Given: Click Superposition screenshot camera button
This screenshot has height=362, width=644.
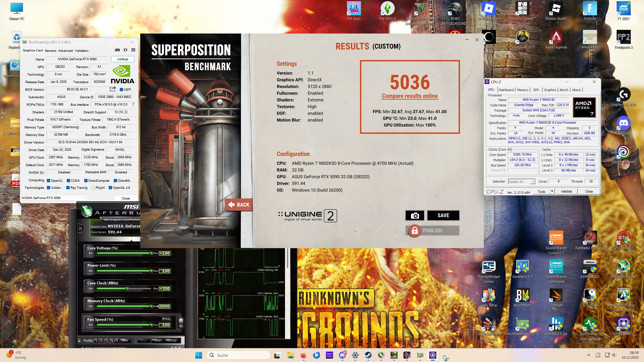Looking at the screenshot, I should [x=415, y=215].
